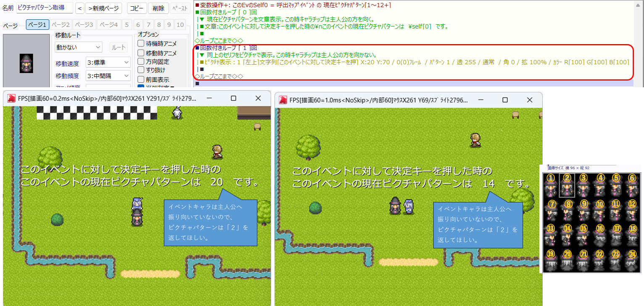This screenshot has width=644, height=306.
Task: Click the '<' previous page button
Action: 79,8
